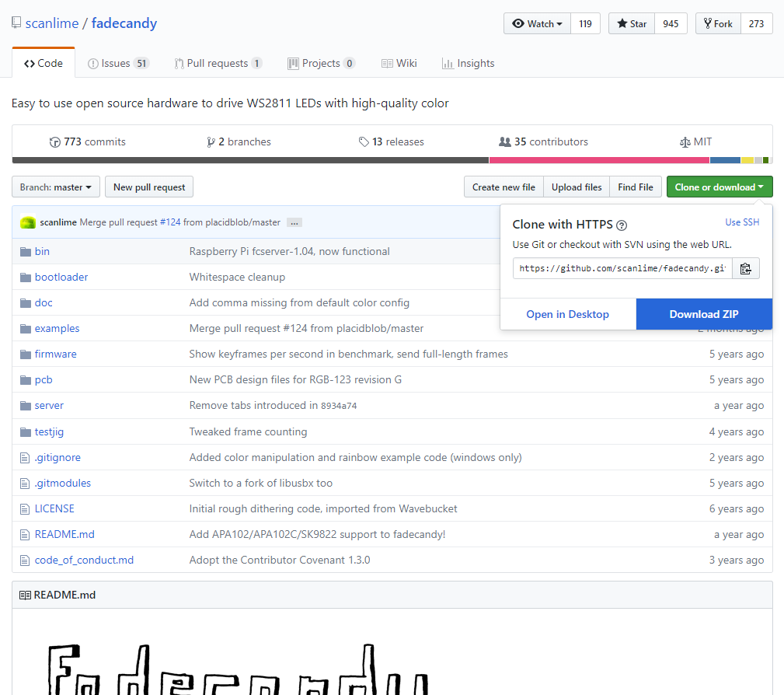
Task: Click the bin folder icon
Action: (26, 252)
